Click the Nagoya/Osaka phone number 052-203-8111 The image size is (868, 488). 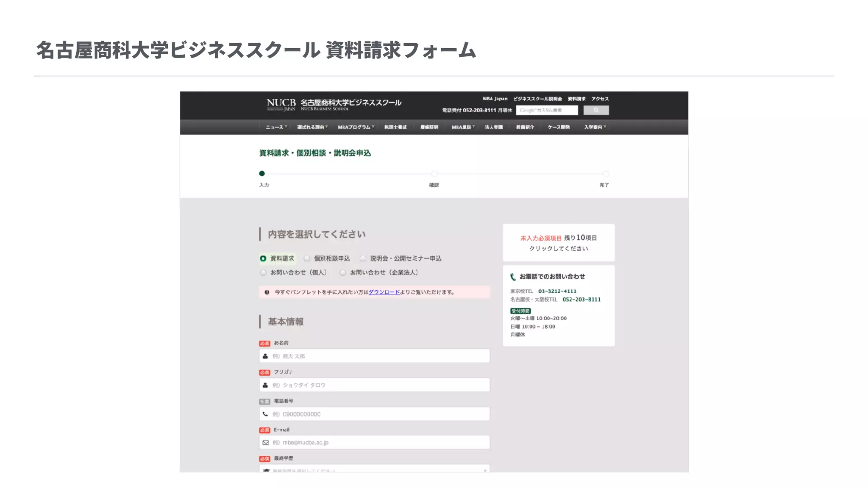581,299
